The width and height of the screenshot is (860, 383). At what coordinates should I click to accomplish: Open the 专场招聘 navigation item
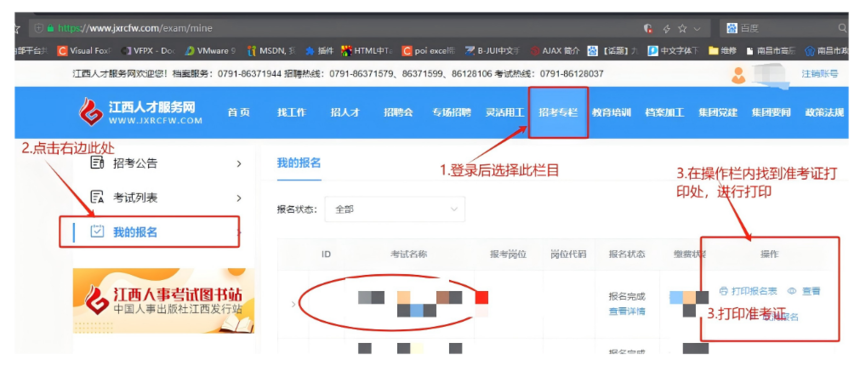tap(451, 112)
